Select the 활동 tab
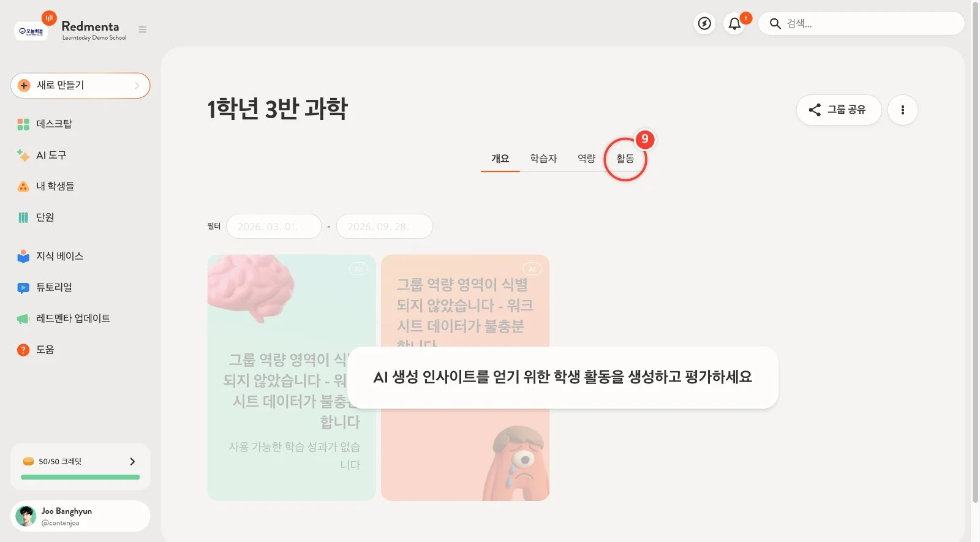980x542 pixels. click(625, 159)
